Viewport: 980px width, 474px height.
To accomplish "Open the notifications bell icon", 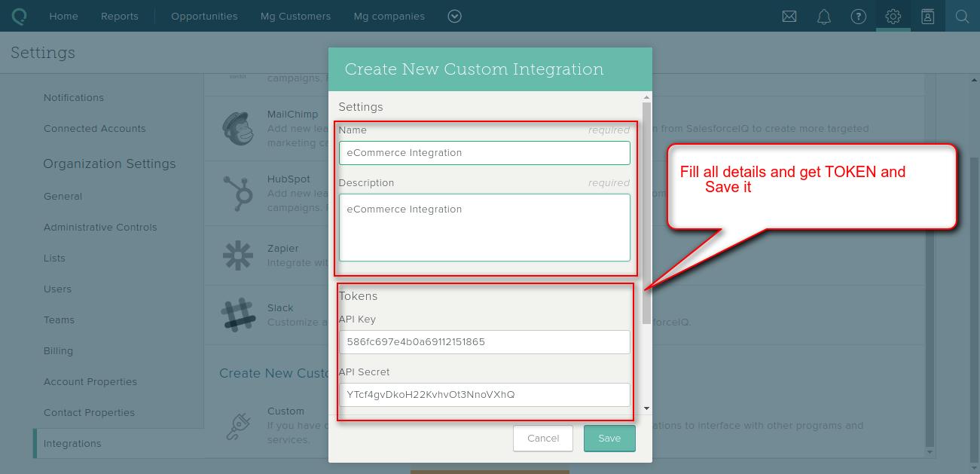I will click(824, 16).
